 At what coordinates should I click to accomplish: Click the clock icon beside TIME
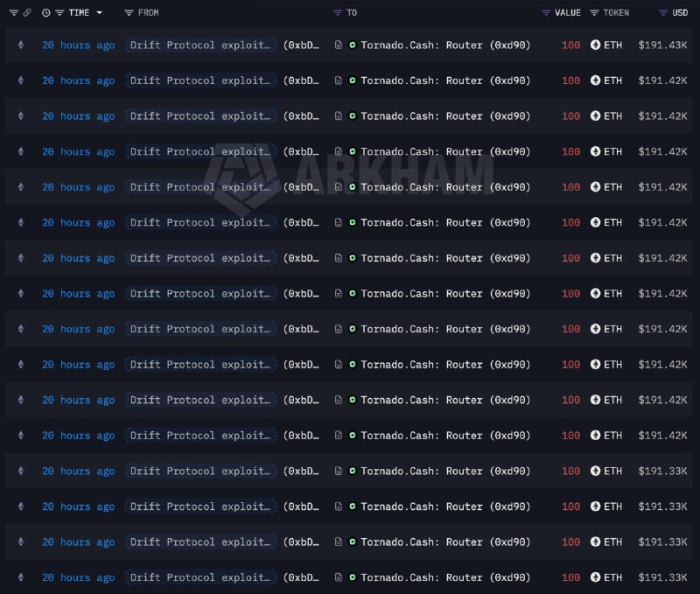pyautogui.click(x=46, y=13)
